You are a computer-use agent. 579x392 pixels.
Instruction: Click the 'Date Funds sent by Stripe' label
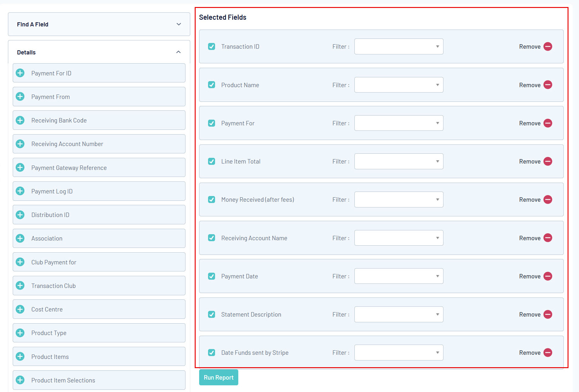click(x=255, y=353)
